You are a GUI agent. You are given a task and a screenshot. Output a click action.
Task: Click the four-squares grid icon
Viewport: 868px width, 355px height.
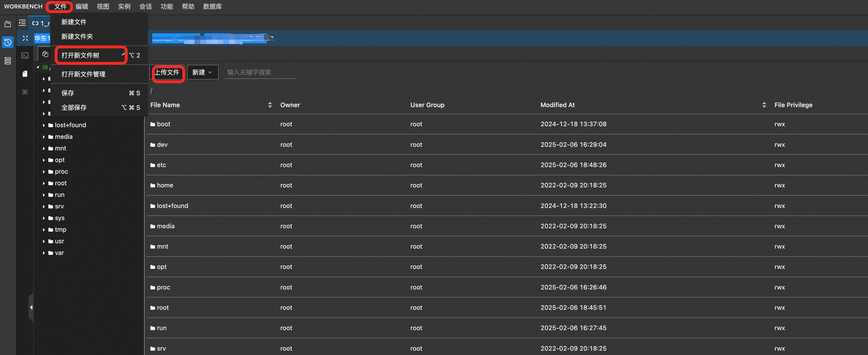[25, 92]
